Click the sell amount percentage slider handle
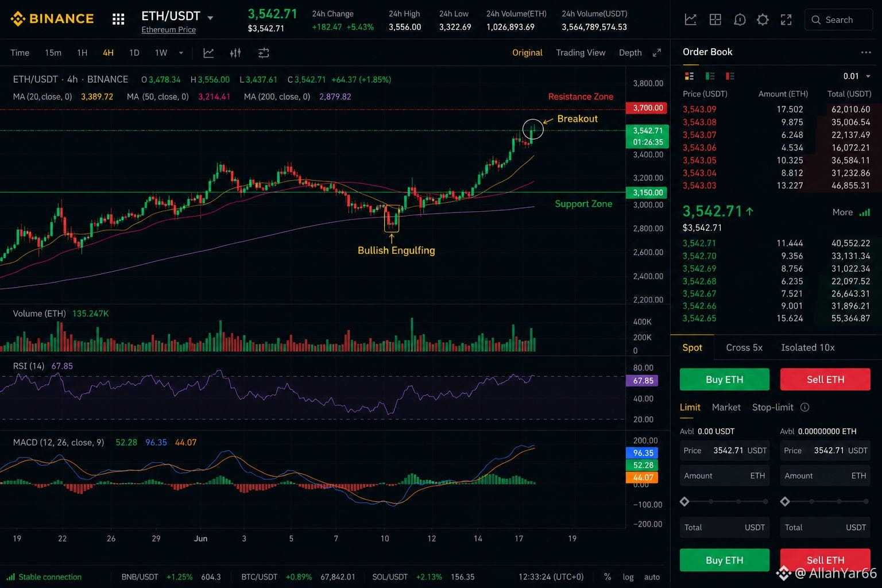 click(x=785, y=501)
